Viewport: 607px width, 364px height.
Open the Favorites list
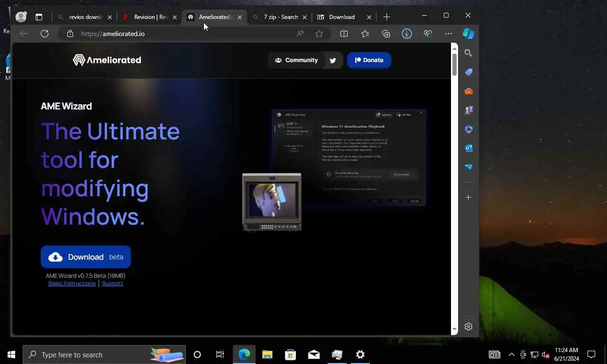365,34
